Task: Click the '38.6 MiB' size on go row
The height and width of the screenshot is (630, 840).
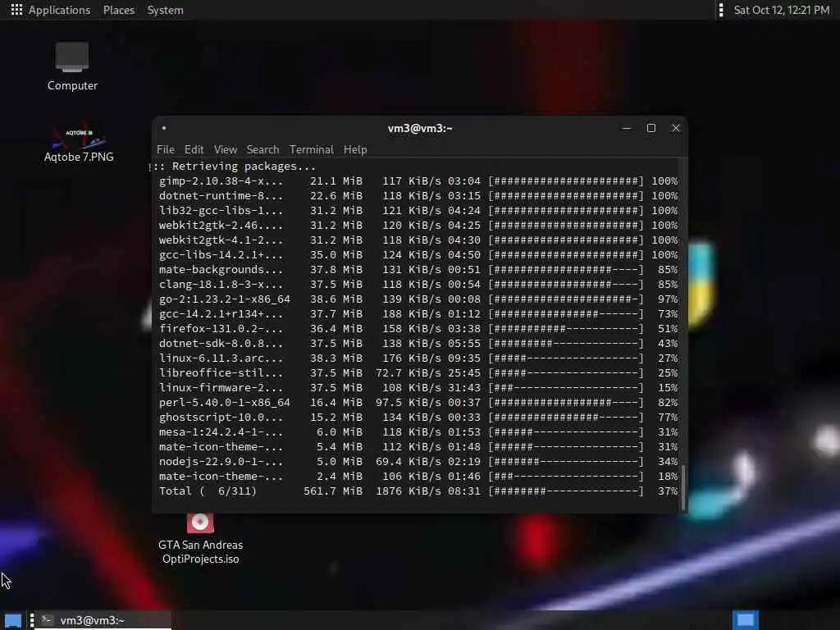Action: pyautogui.click(x=336, y=299)
